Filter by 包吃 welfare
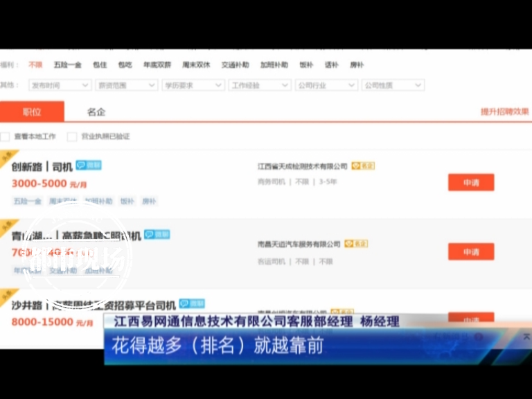The height and width of the screenshot is (399, 532). point(125,65)
